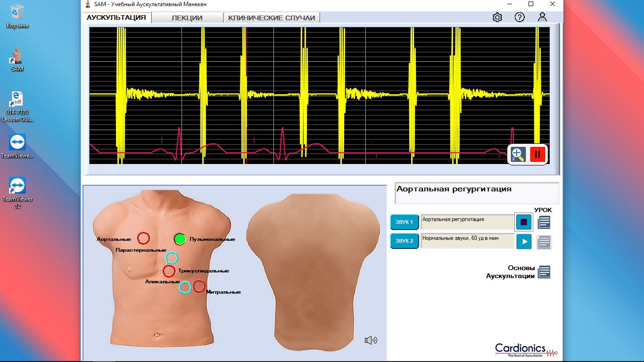This screenshot has height=362, width=644.
Task: Toggle the speaker volume icon
Action: pyautogui.click(x=371, y=340)
